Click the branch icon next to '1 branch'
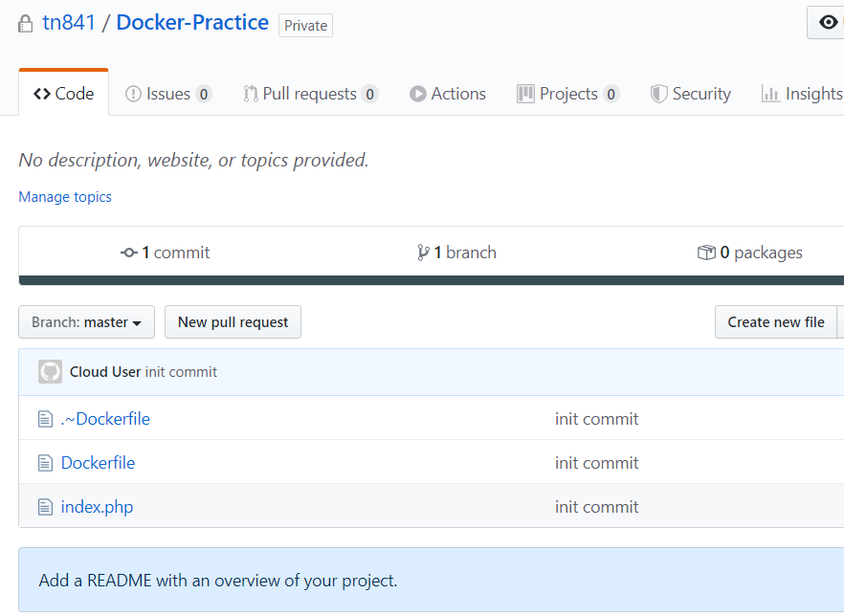844x616 pixels. pos(422,252)
